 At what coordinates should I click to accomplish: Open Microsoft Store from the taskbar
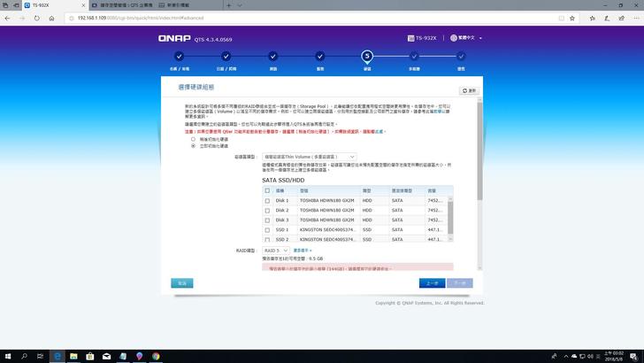click(x=90, y=356)
